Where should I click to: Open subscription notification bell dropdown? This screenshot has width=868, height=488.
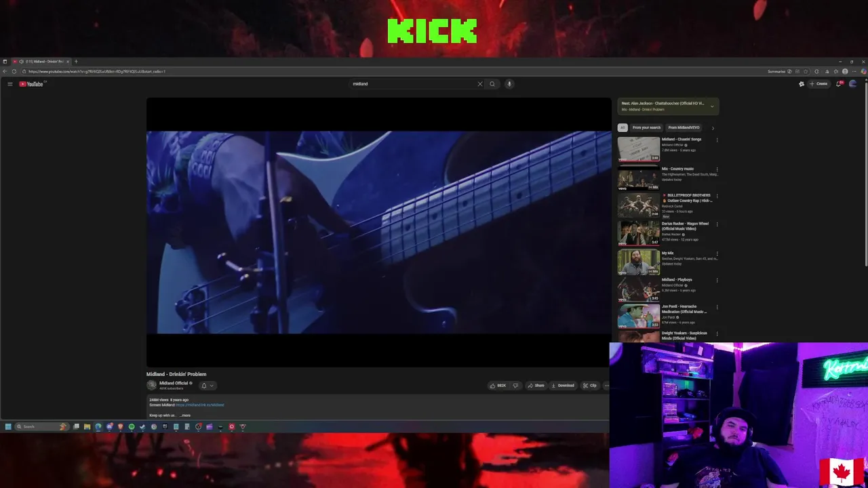[207, 386]
